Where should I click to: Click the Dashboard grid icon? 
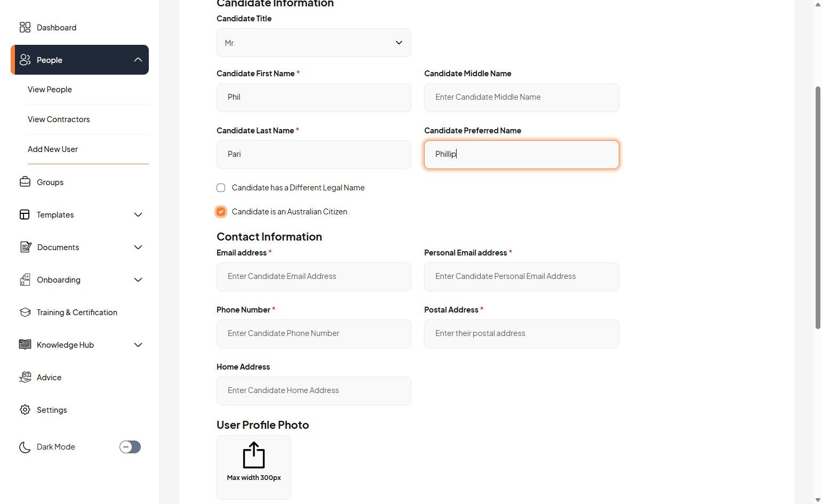pos(25,27)
